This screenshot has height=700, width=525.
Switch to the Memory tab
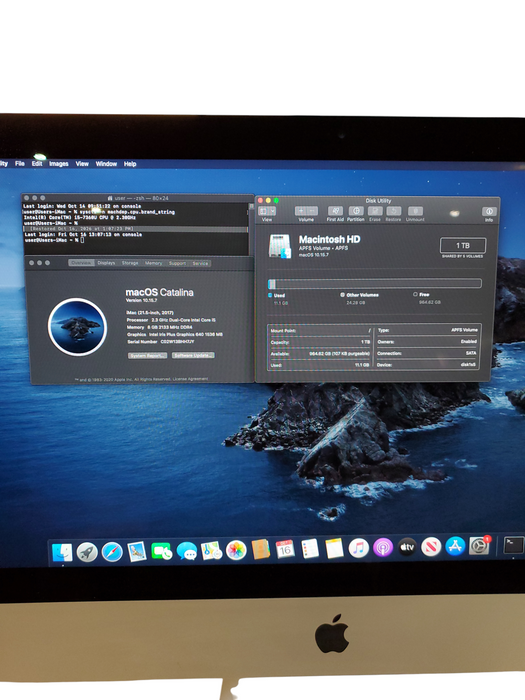(x=154, y=263)
